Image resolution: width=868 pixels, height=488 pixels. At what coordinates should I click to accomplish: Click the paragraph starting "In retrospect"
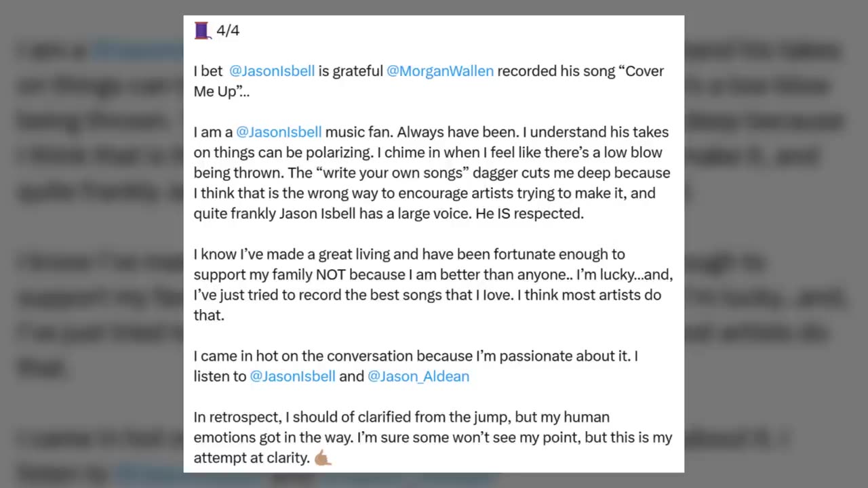[433, 437]
